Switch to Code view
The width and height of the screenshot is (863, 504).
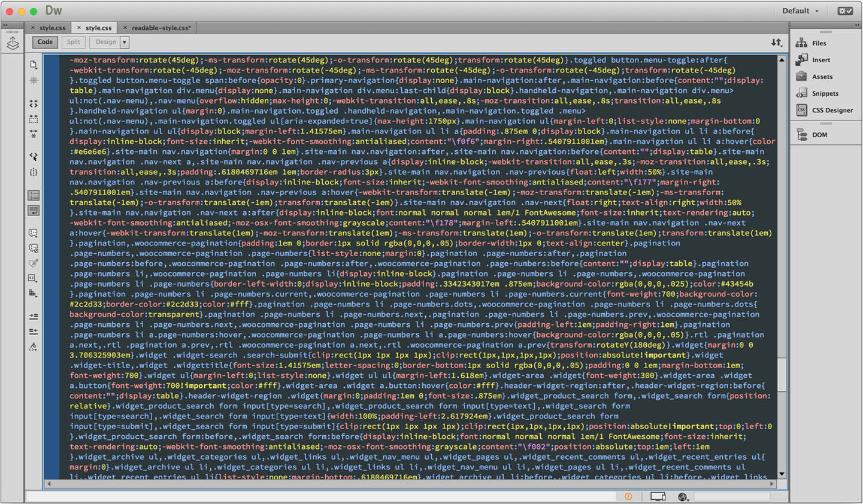point(45,42)
